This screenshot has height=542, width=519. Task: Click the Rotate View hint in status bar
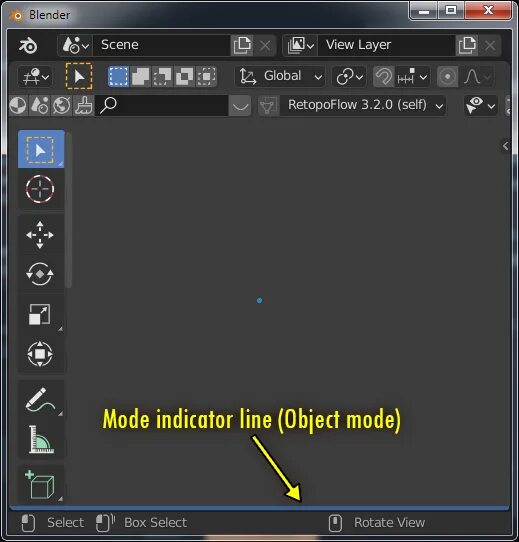[x=377, y=522]
